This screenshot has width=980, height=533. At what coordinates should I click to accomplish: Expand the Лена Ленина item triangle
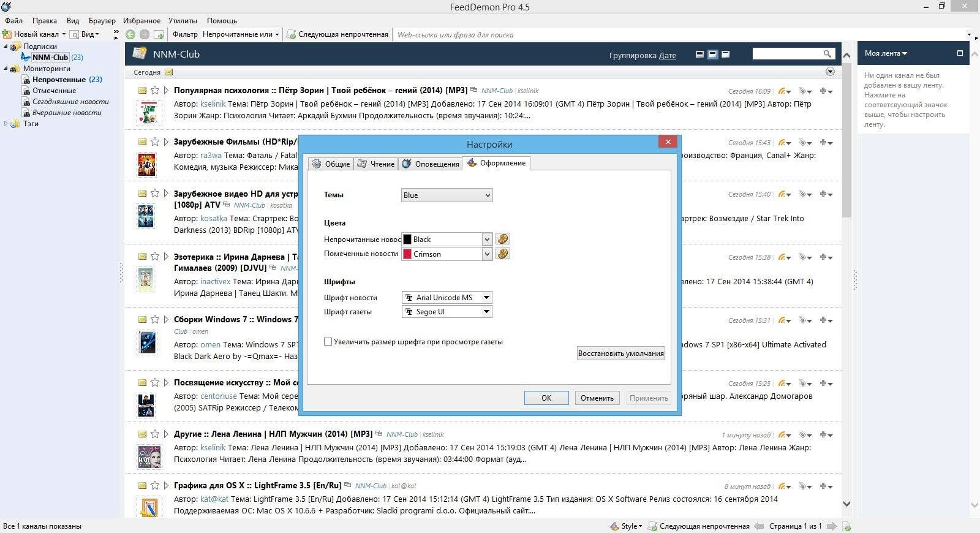coord(166,434)
